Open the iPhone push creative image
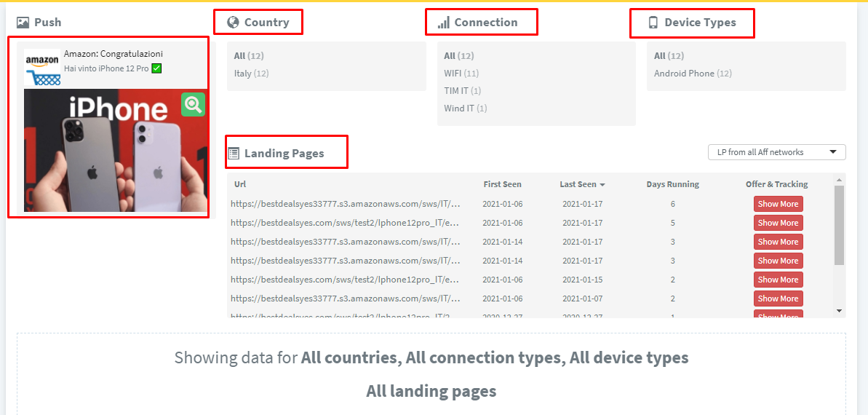Image resolution: width=868 pixels, height=415 pixels. pyautogui.click(x=115, y=150)
